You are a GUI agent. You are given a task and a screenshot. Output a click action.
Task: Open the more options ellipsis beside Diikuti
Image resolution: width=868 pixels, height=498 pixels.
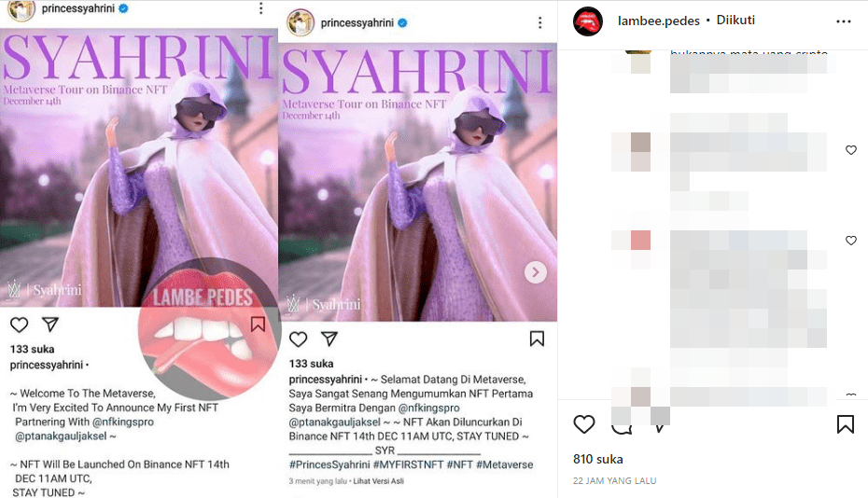(x=844, y=21)
